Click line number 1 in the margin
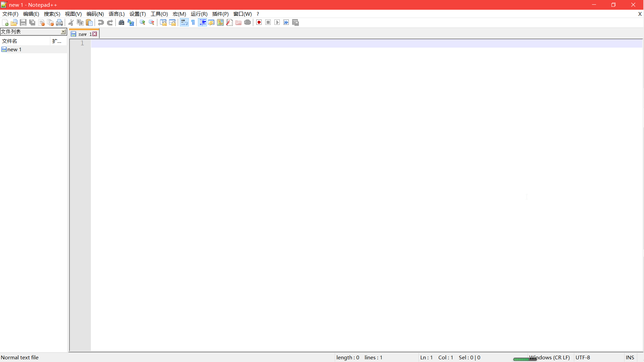The width and height of the screenshot is (644, 362). click(82, 43)
